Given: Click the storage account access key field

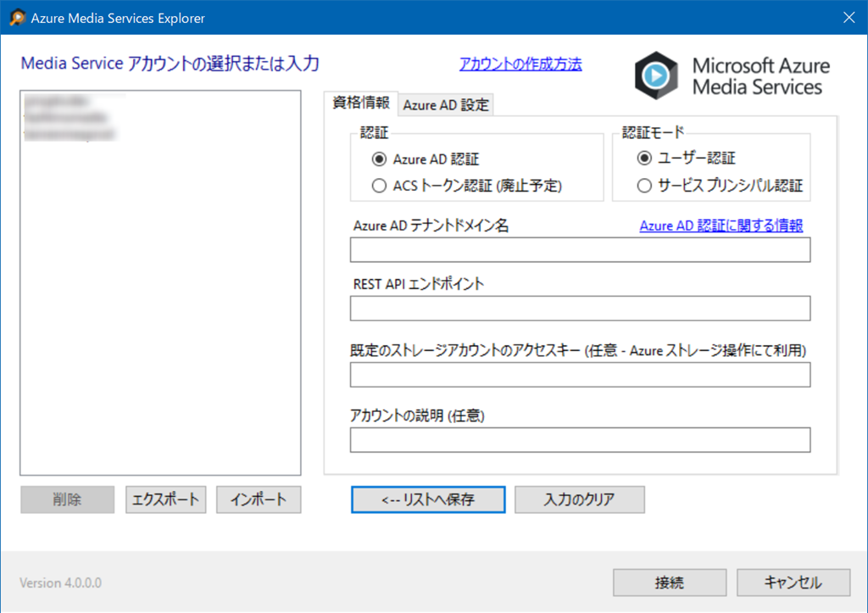Looking at the screenshot, I should point(580,375).
